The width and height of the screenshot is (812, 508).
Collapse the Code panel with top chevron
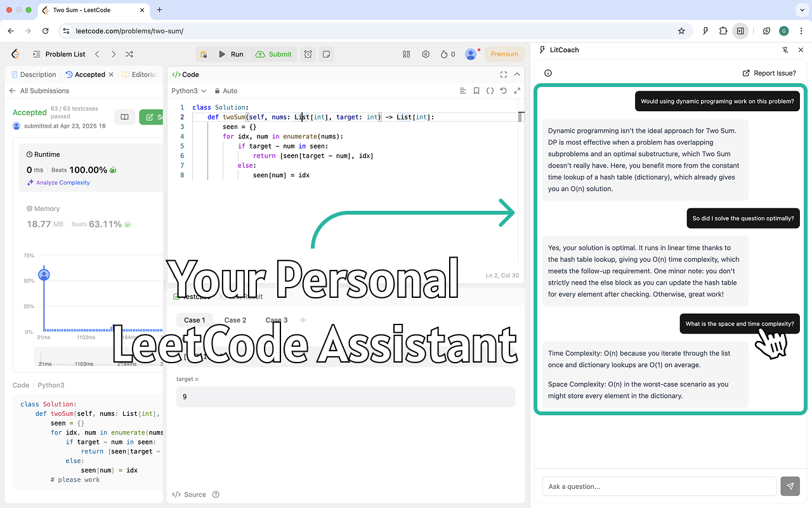pos(517,74)
